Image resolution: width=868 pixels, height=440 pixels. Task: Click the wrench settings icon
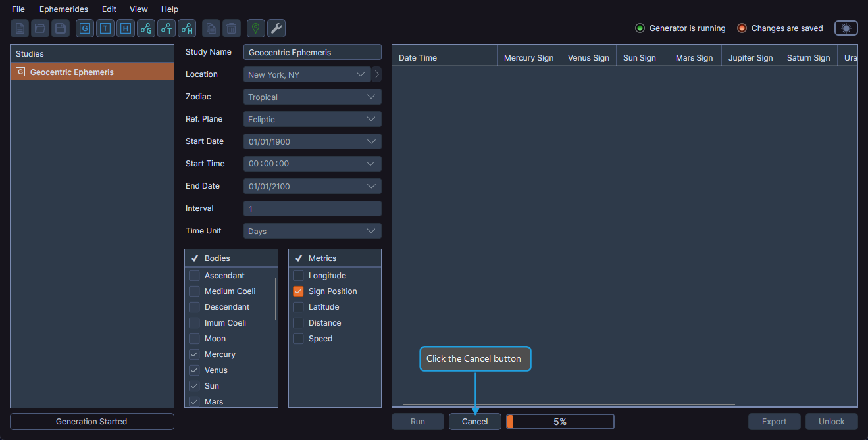(276, 28)
